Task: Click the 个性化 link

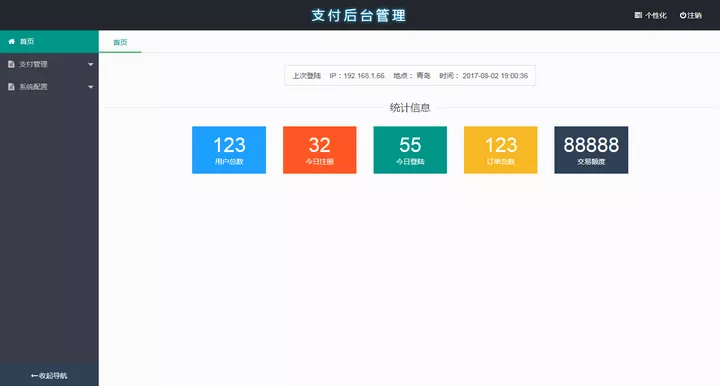Action: point(651,15)
